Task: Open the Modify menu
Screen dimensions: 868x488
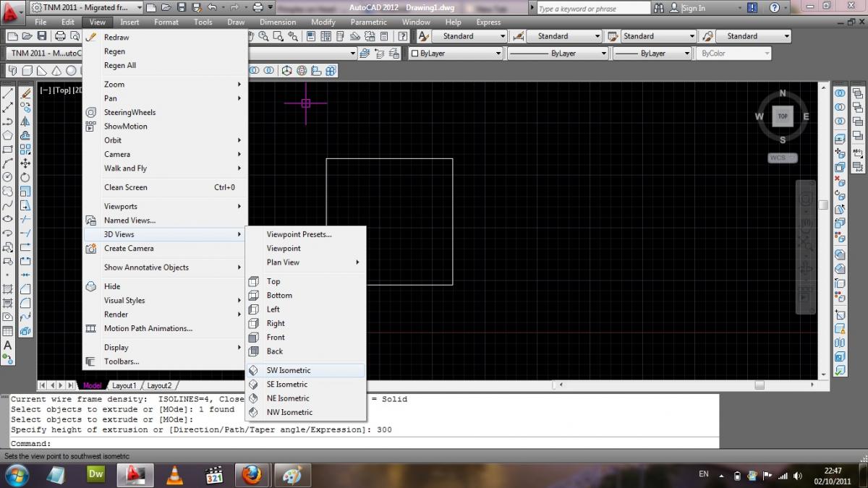Action: [323, 22]
